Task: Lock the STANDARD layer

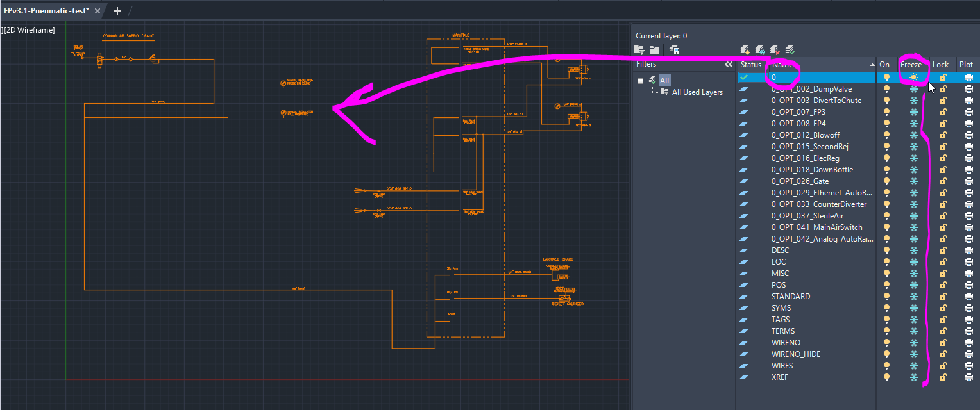Action: coord(942,296)
